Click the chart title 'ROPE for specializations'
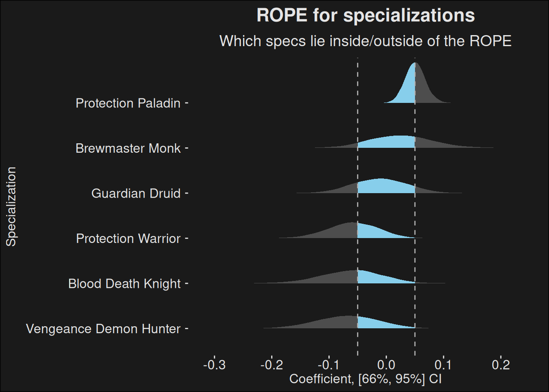549x392 pixels. 365,16
